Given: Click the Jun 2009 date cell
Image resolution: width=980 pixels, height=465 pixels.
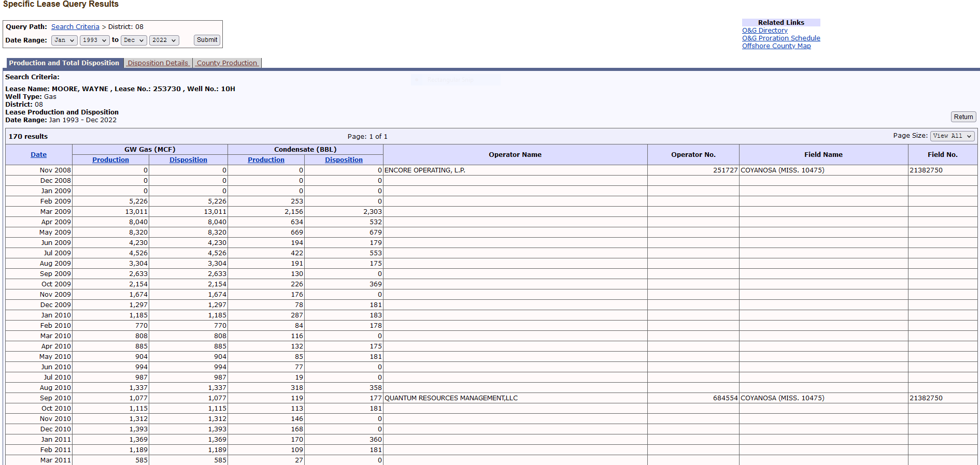Looking at the screenshot, I should [39, 243].
